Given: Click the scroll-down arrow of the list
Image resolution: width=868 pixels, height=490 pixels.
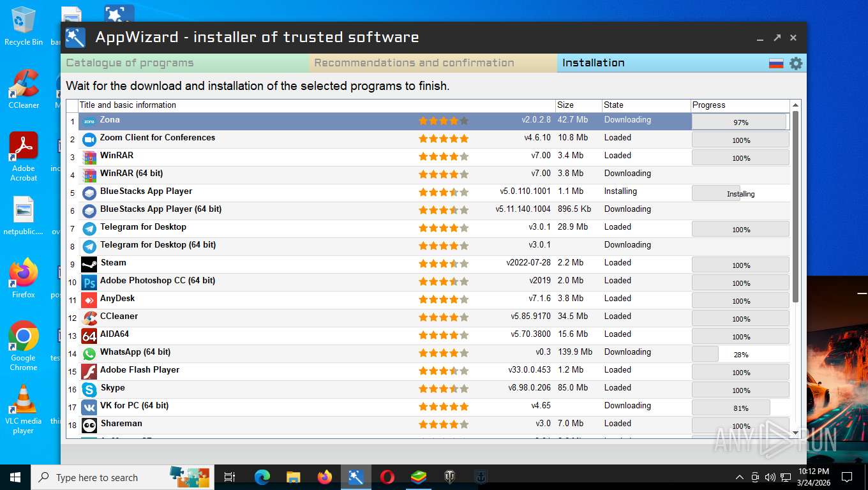Looking at the screenshot, I should coord(795,433).
